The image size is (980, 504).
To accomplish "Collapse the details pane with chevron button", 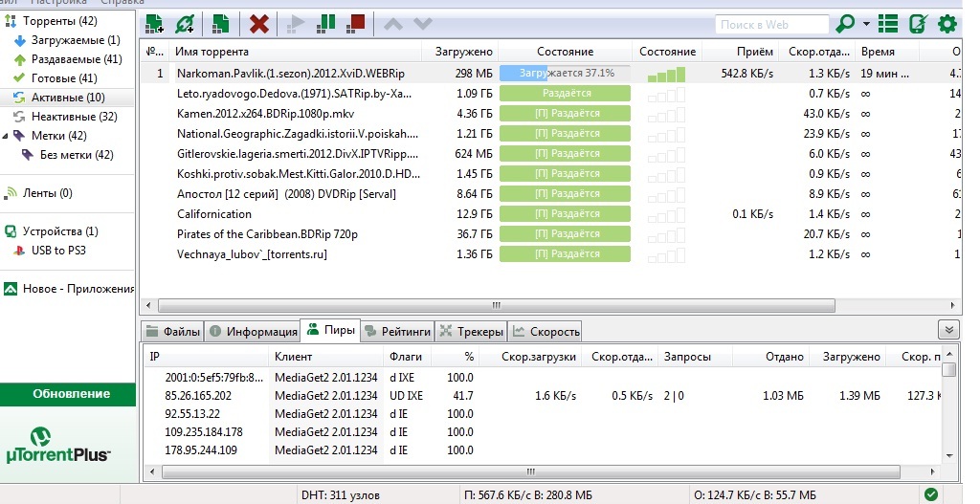I will click(948, 329).
